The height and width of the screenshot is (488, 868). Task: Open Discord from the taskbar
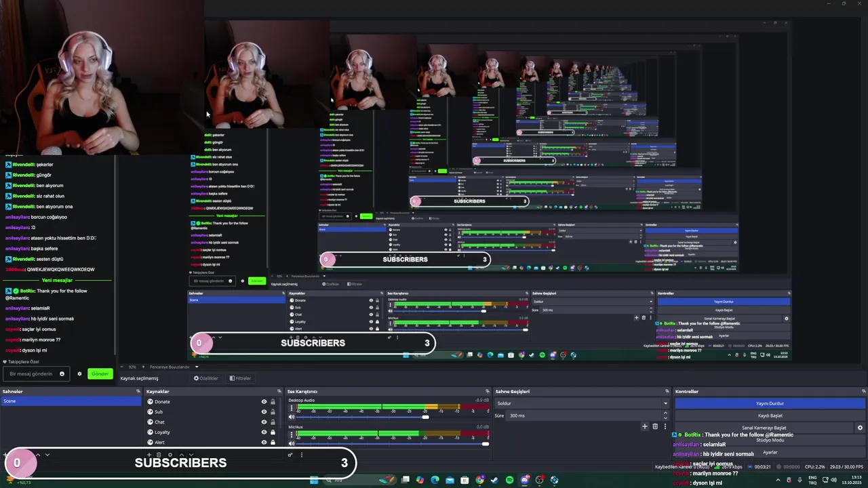(524, 480)
